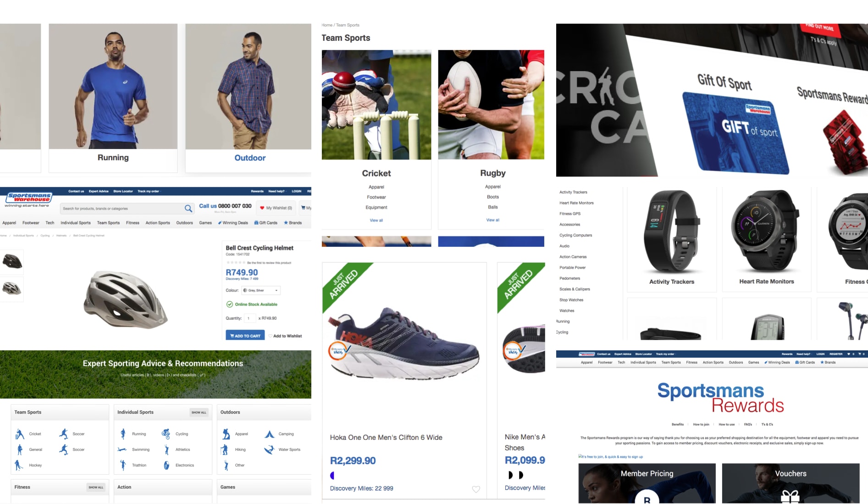This screenshot has height=504, width=868.
Task: Select the grey helmet thumbnail
Action: (x=11, y=288)
